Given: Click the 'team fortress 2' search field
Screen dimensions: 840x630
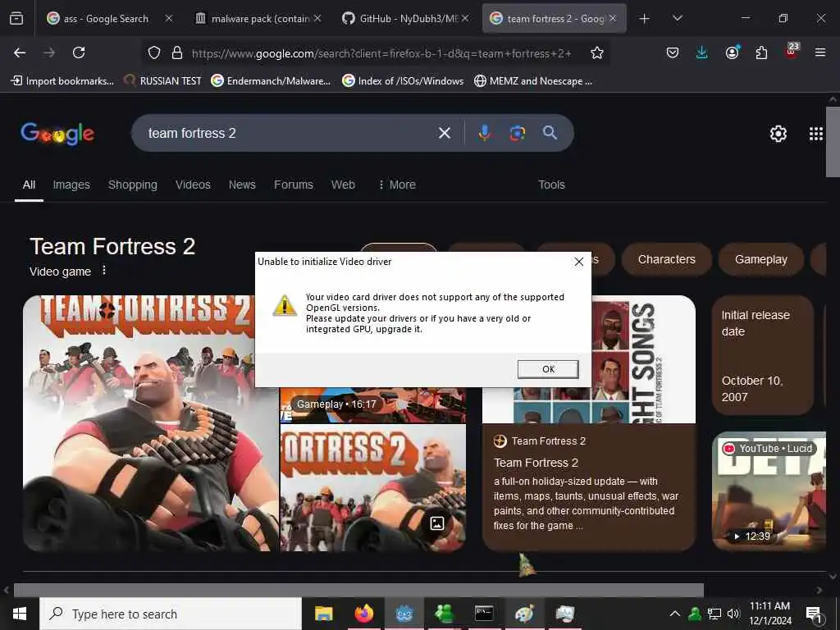Looking at the screenshot, I should coord(290,133).
